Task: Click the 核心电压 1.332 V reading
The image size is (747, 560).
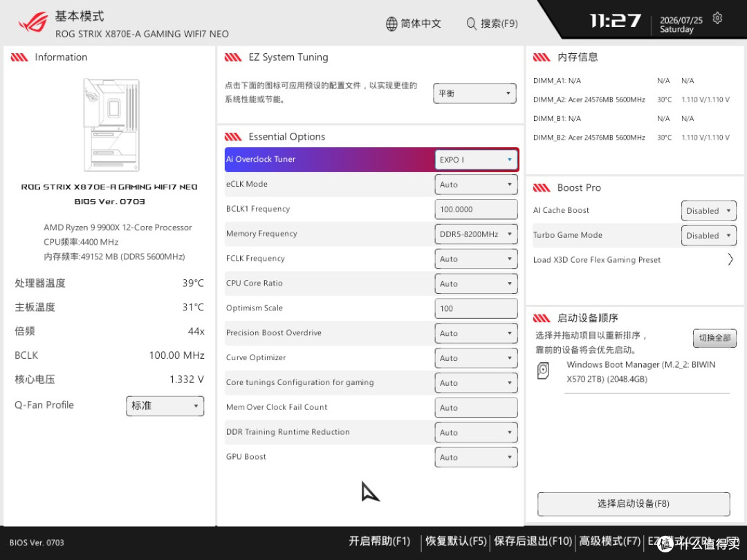Action: [x=109, y=380]
